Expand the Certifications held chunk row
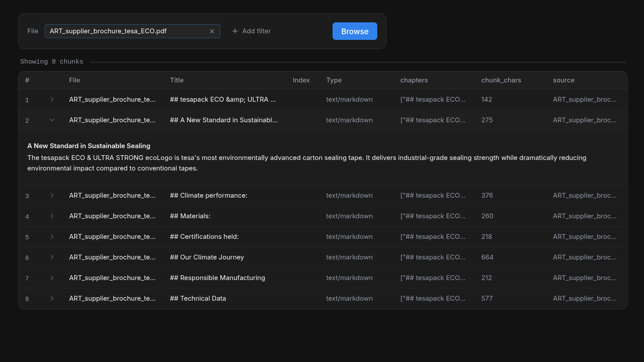The width and height of the screenshot is (644, 362). (x=52, y=237)
